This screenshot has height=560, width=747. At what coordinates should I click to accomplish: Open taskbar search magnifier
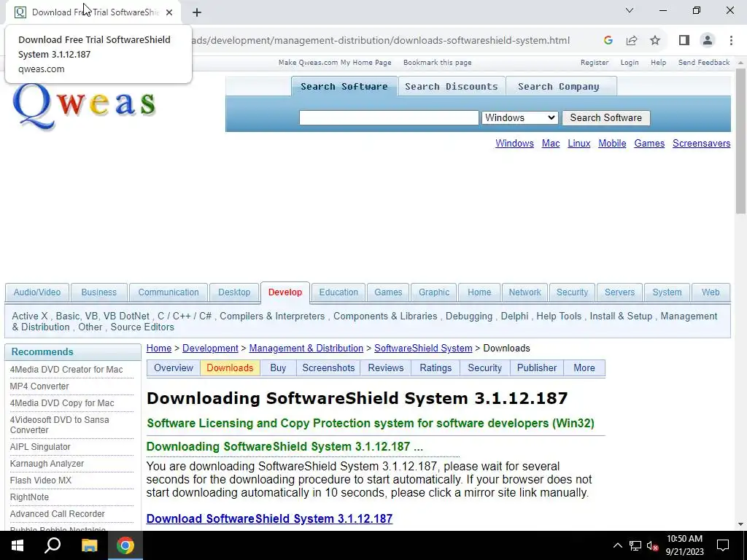53,545
